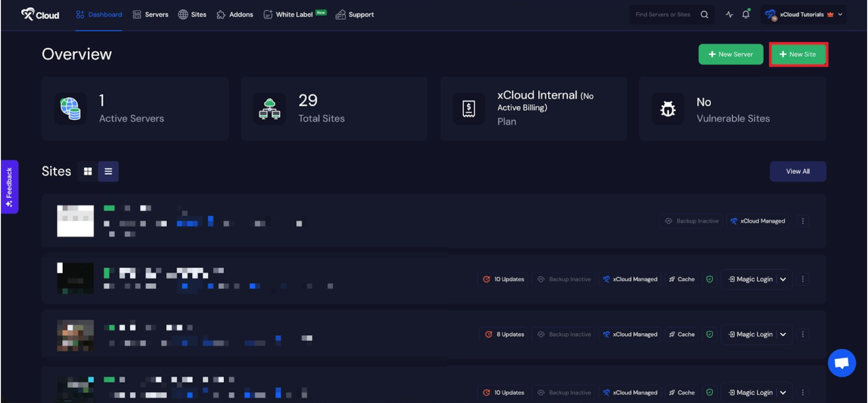This screenshot has width=868, height=403.
Task: Click the search magnifier icon
Action: point(704,14)
